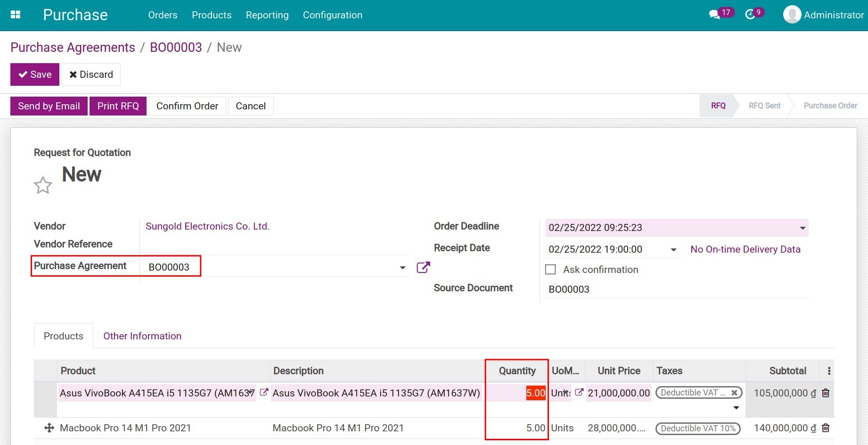Grab the drag handle on the Macbook Pro line
Image resolution: width=868 pixels, height=445 pixels.
click(x=49, y=428)
